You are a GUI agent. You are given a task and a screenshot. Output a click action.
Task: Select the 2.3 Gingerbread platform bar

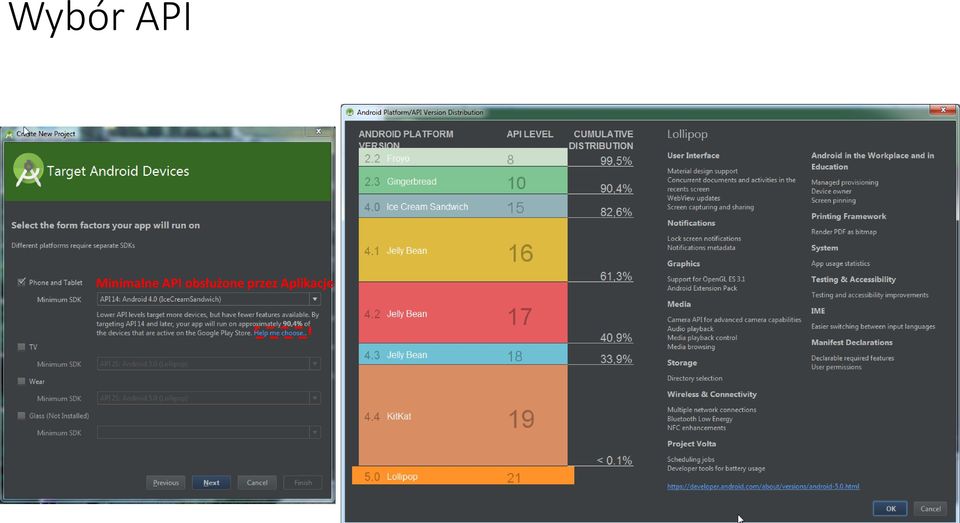click(463, 181)
